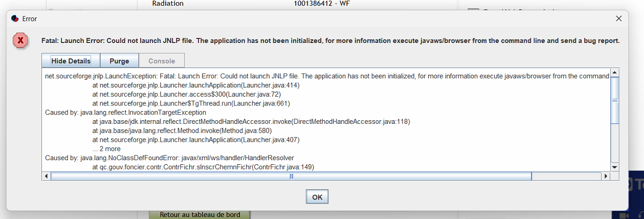The width and height of the screenshot is (644, 219).
Task: Click the bold Fatal Launch Error message
Action: (330, 40)
